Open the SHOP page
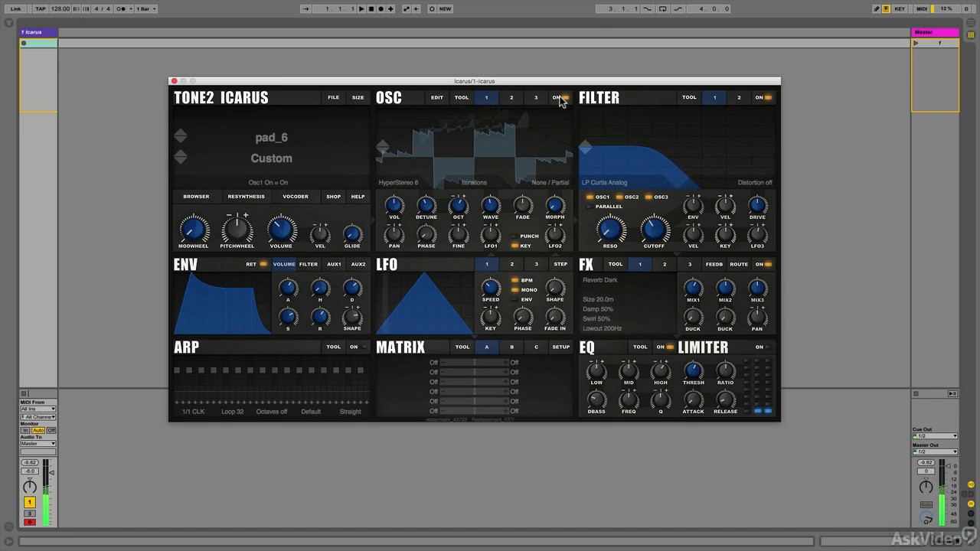The width and height of the screenshot is (980, 551). click(333, 197)
